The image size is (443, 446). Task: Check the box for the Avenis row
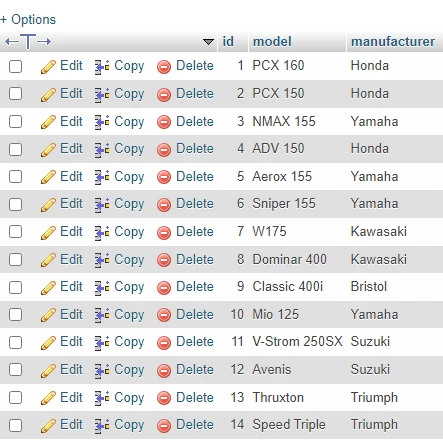click(16, 370)
